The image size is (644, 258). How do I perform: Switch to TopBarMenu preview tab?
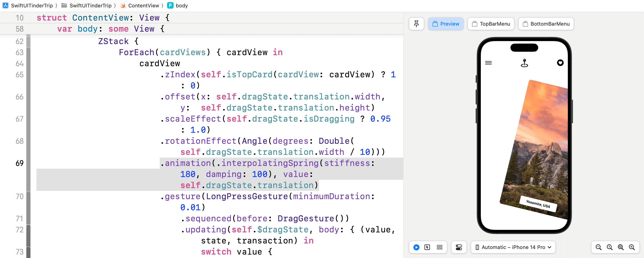[x=491, y=24]
